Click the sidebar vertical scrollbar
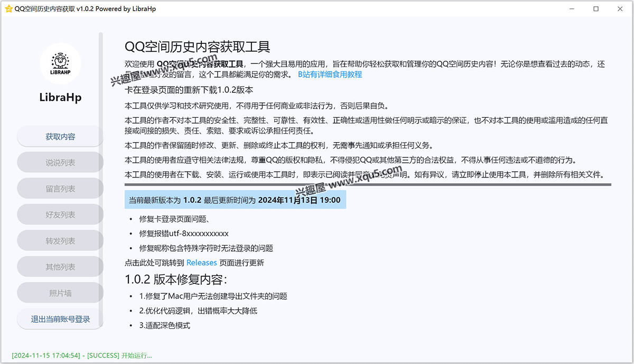The height and width of the screenshot is (364, 634). (101, 180)
